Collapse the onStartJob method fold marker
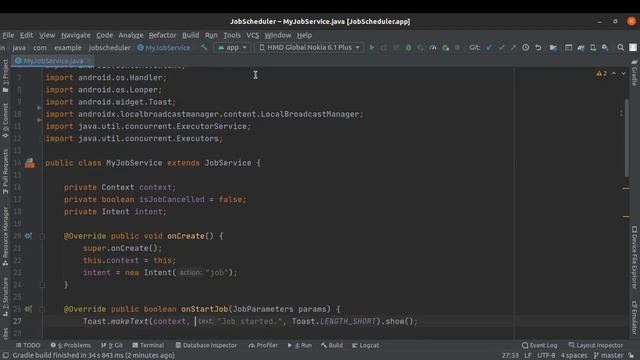Viewport: 640px width, 360px height. (42, 309)
